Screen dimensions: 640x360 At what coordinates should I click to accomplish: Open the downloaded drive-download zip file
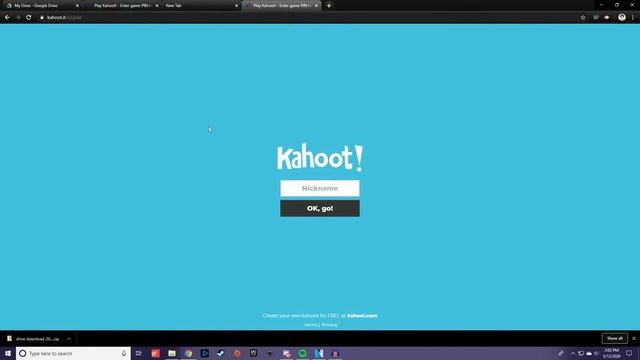click(x=34, y=339)
